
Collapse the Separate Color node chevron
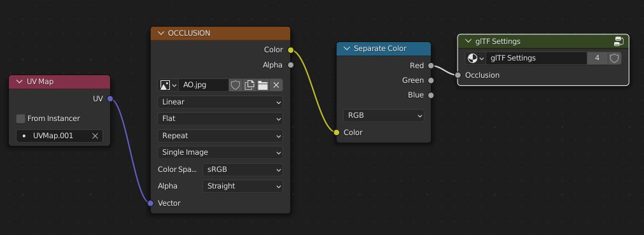point(346,48)
